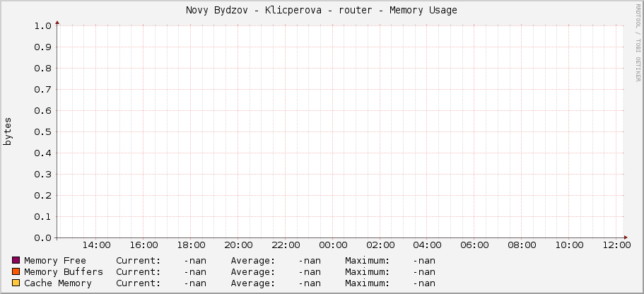Click the 0.5 y-axis value
Image resolution: width=644 pixels, height=294 pixels.
(x=42, y=132)
